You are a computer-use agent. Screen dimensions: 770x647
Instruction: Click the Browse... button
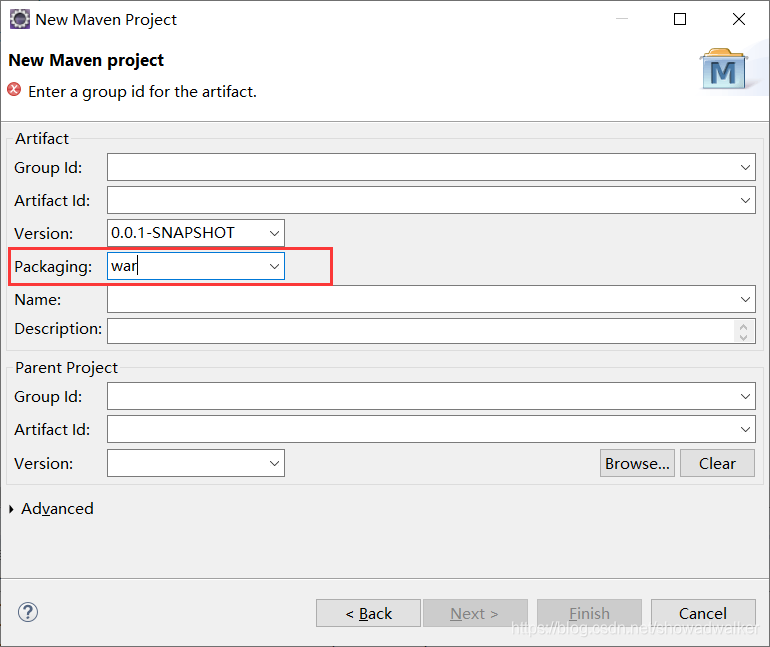637,463
